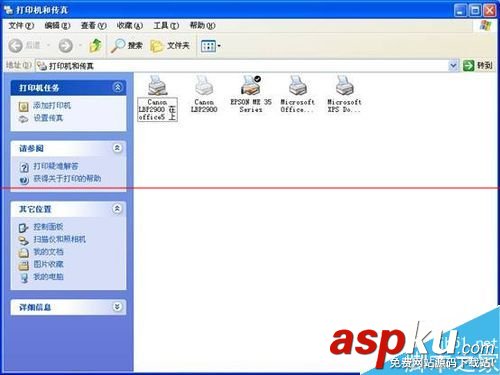Click the add printer icon in task pane
500x375 pixels.
(23, 107)
